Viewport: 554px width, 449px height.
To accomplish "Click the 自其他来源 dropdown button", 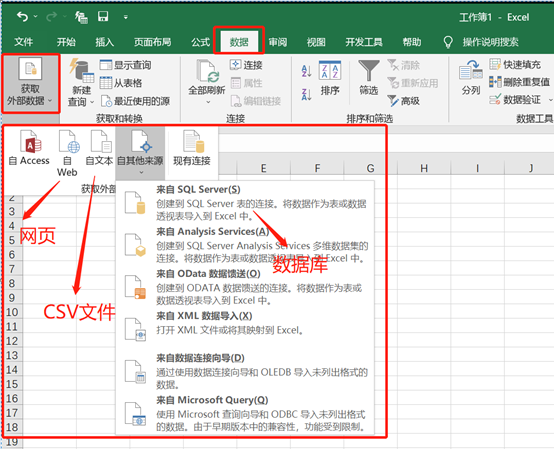I will click(x=140, y=153).
